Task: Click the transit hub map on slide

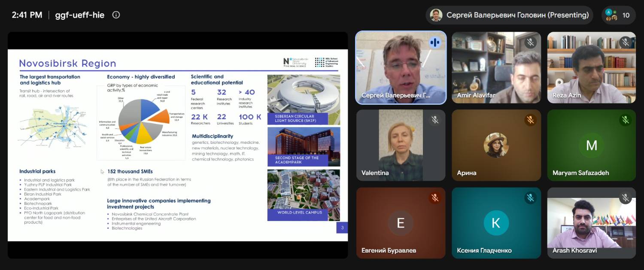Action: [x=53, y=127]
